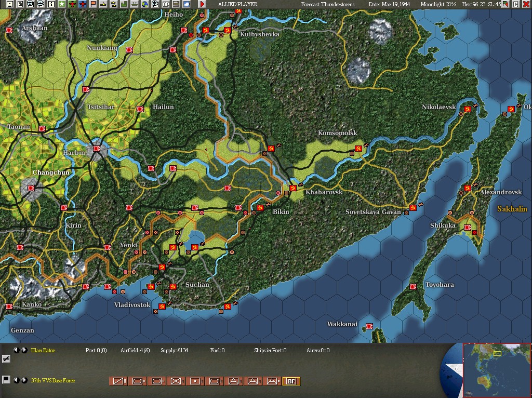The width and height of the screenshot is (532, 399).
Task: Click the Alexandrovsk Soviet base flag
Action: (467, 188)
